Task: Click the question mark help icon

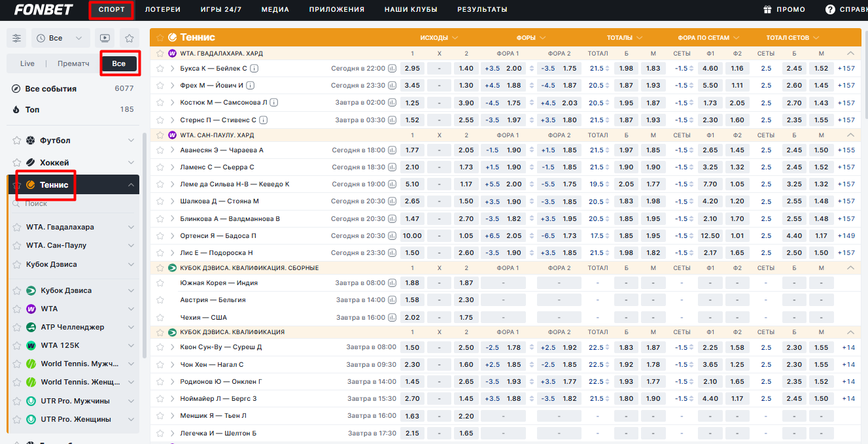Action: (x=830, y=10)
